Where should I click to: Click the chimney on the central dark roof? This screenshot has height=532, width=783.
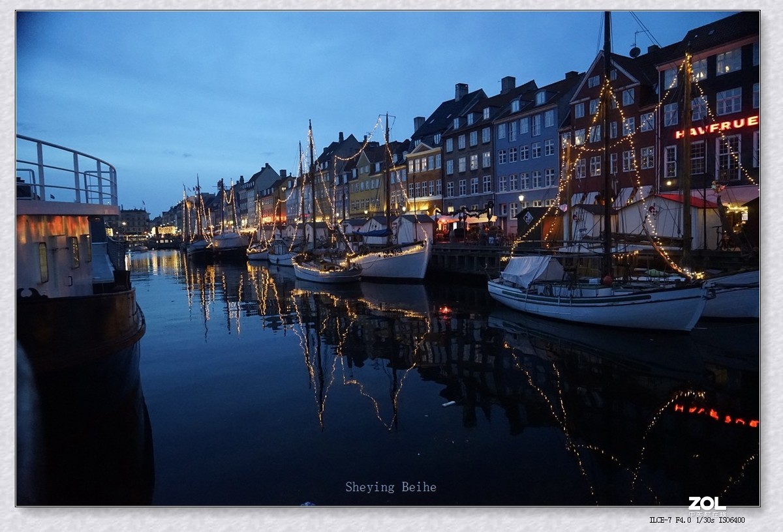[x=461, y=91]
